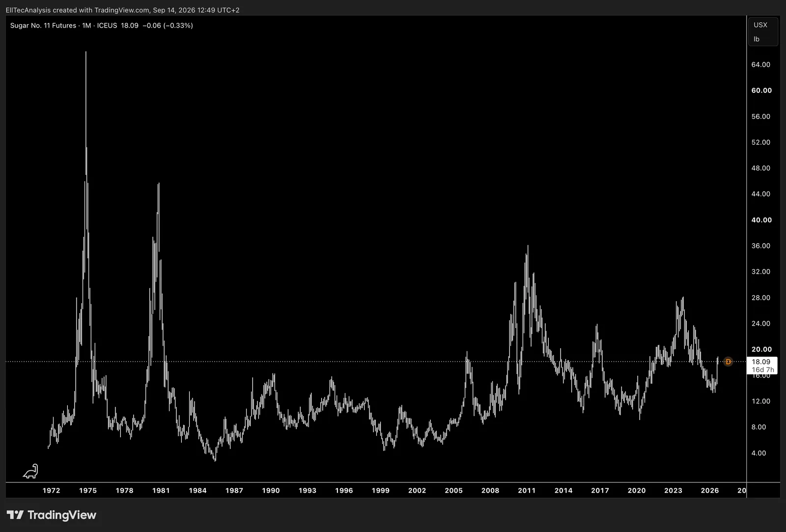786x532 pixels.
Task: Click the bold 60.00 price axis label
Action: pyautogui.click(x=761, y=90)
